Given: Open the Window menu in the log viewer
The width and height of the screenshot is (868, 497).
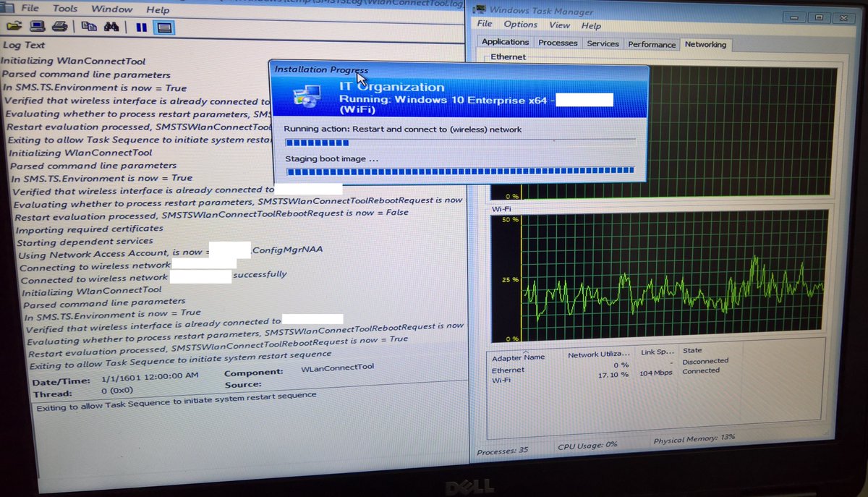Looking at the screenshot, I should click(111, 9).
